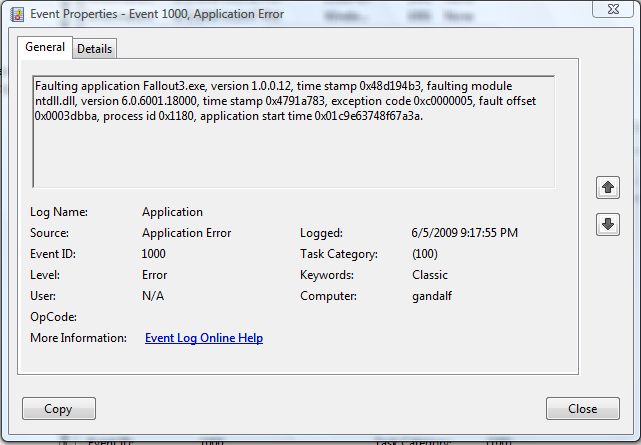The height and width of the screenshot is (445, 641).
Task: Click the Logged date 6/5/2009 9:17:55 PM
Action: click(x=464, y=233)
